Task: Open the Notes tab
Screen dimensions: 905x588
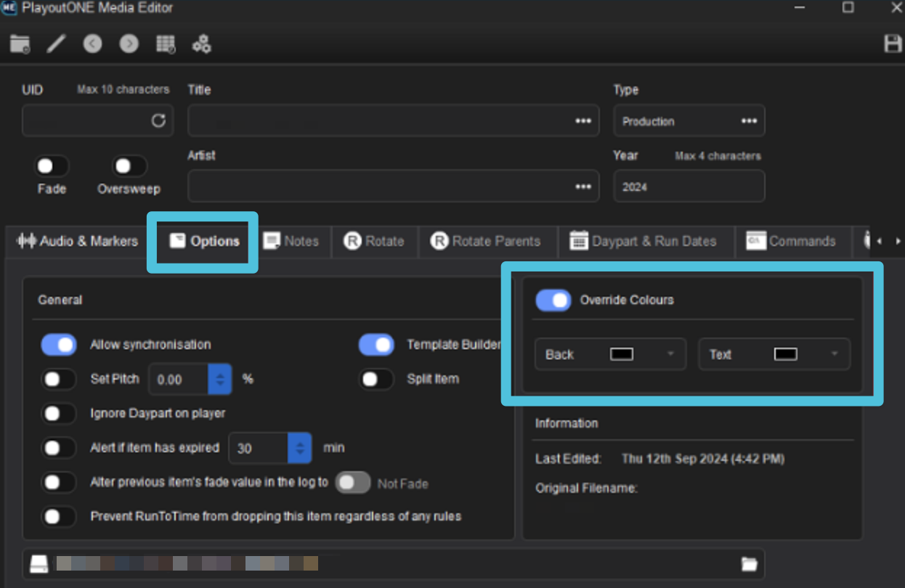Action: [x=291, y=241]
